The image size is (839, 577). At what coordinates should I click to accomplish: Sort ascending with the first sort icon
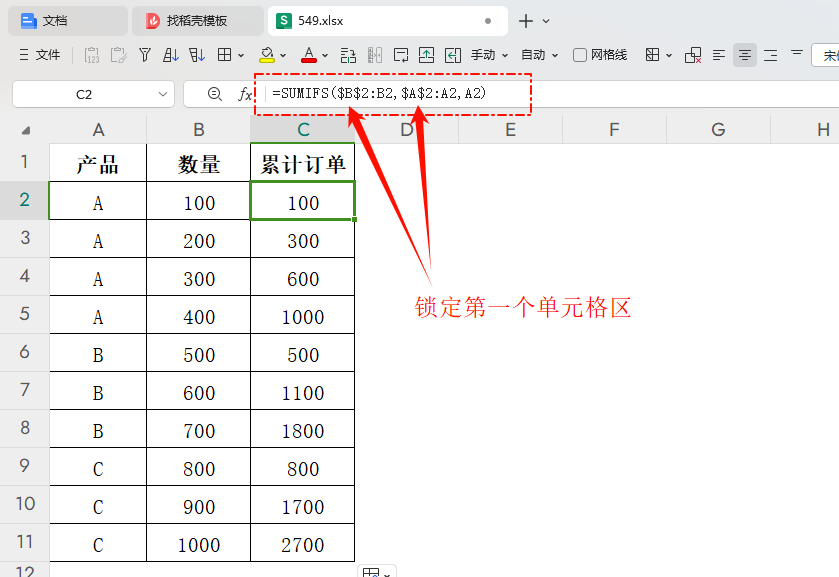(x=171, y=55)
